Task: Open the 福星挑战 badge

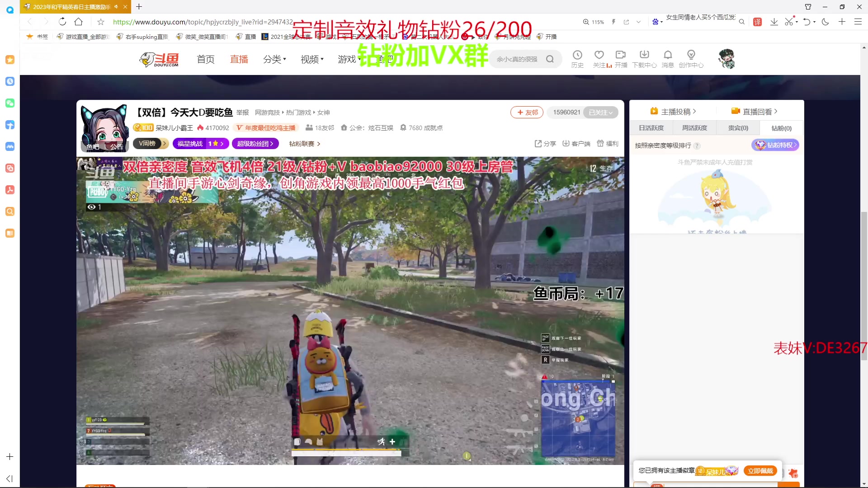Action: pos(201,144)
